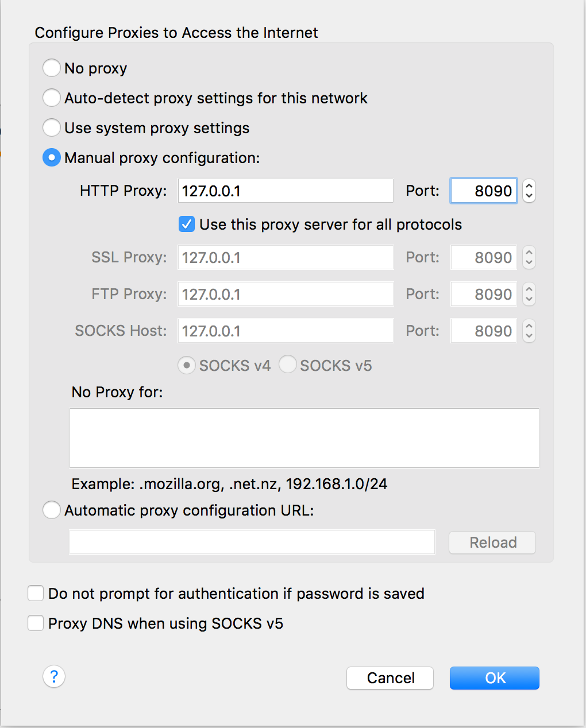Click the Cancel button
Screen dimensions: 586x728
pos(390,678)
